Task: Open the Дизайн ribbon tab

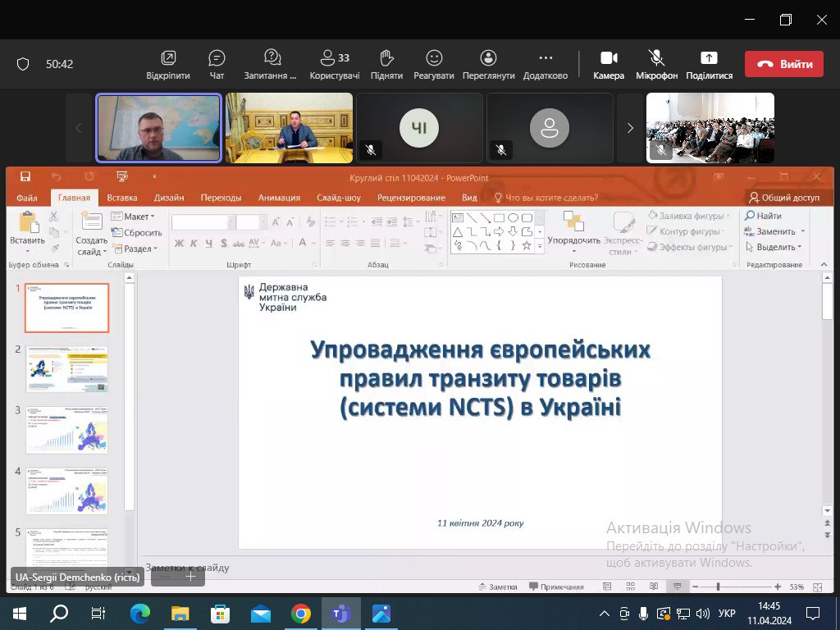Action: pos(169,198)
